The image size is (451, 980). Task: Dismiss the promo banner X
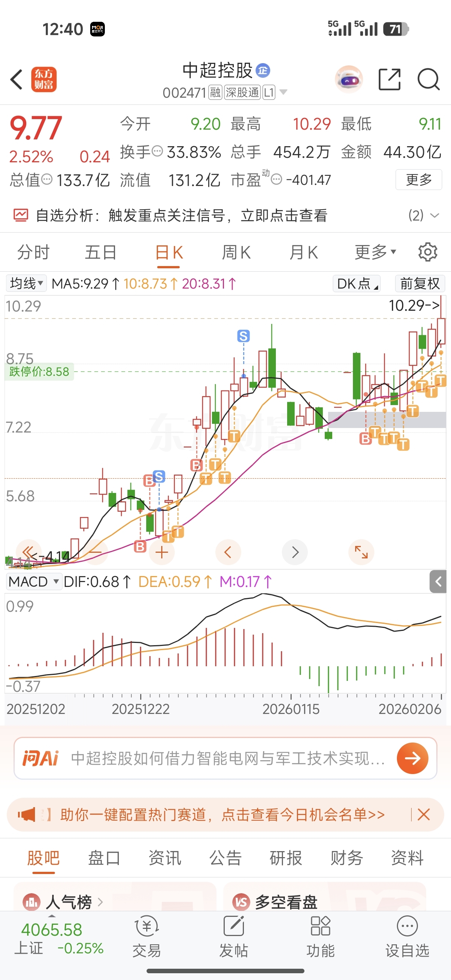tap(424, 815)
